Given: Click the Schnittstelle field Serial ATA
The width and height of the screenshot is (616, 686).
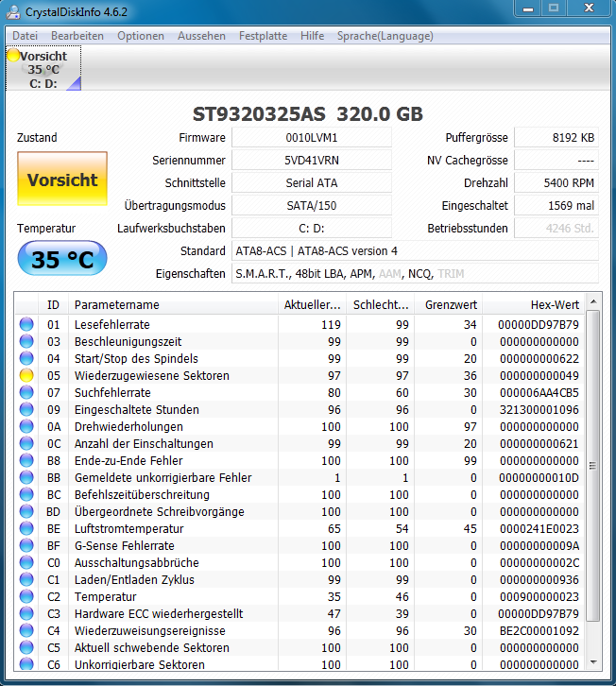Looking at the screenshot, I should (312, 183).
